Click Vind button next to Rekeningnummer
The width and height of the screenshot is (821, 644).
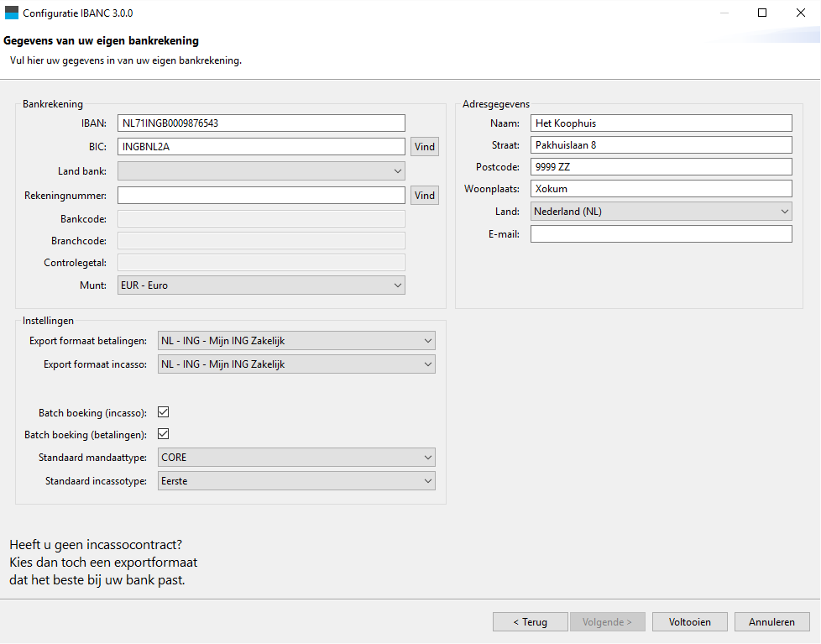[425, 196]
